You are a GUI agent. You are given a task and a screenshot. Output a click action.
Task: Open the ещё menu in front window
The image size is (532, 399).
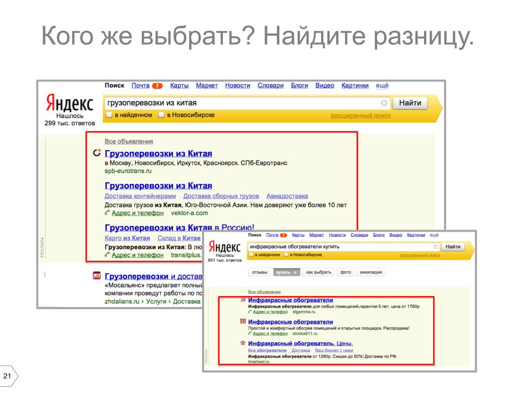(x=434, y=235)
